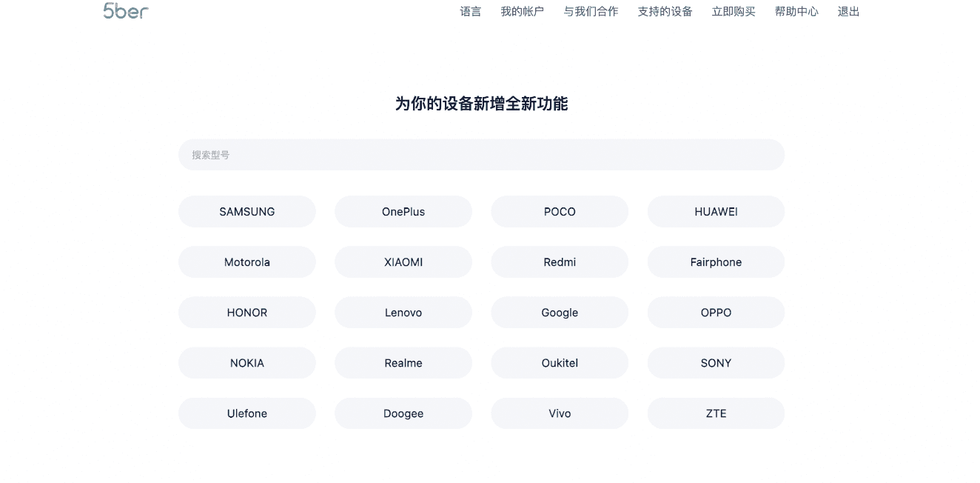Select Oukitel brand button
This screenshot has height=483, width=980.
tap(560, 362)
